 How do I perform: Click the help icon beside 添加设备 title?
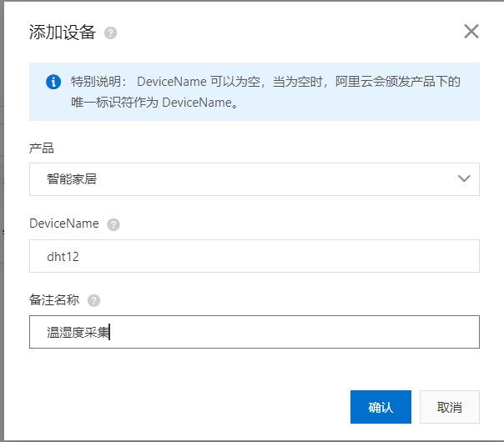click(110, 33)
